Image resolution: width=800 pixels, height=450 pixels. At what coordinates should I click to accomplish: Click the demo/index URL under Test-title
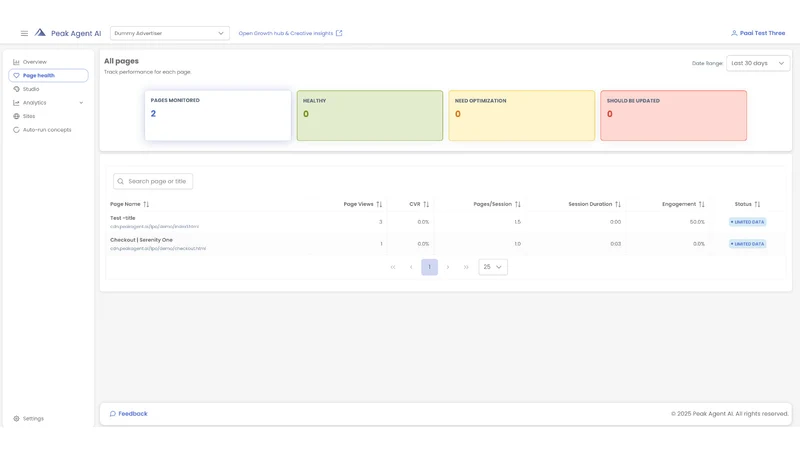[155, 227]
